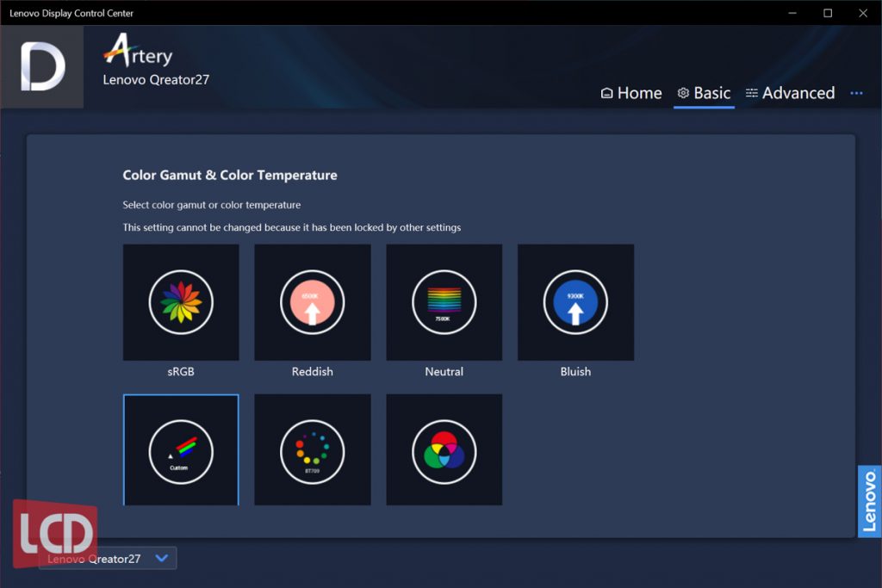882x588 pixels.
Task: Click the Color Gamut & Color Temperature heading
Action: [230, 176]
